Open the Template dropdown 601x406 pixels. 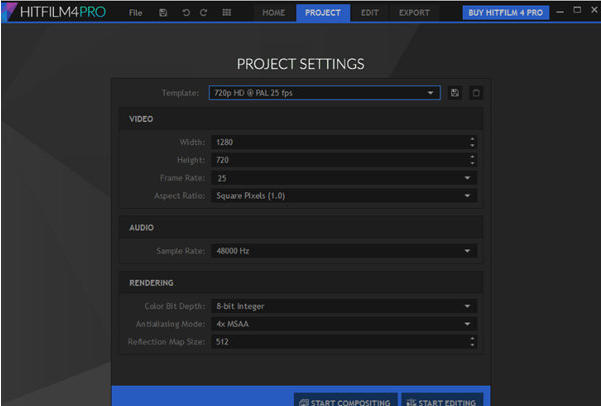click(324, 93)
